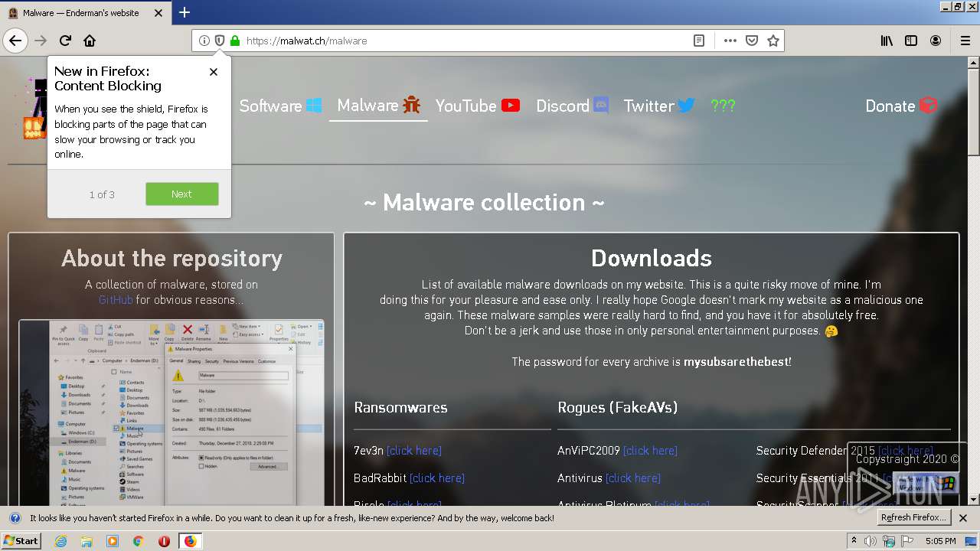Open the Discord nav link
The width and height of the screenshot is (980, 551).
(572, 106)
